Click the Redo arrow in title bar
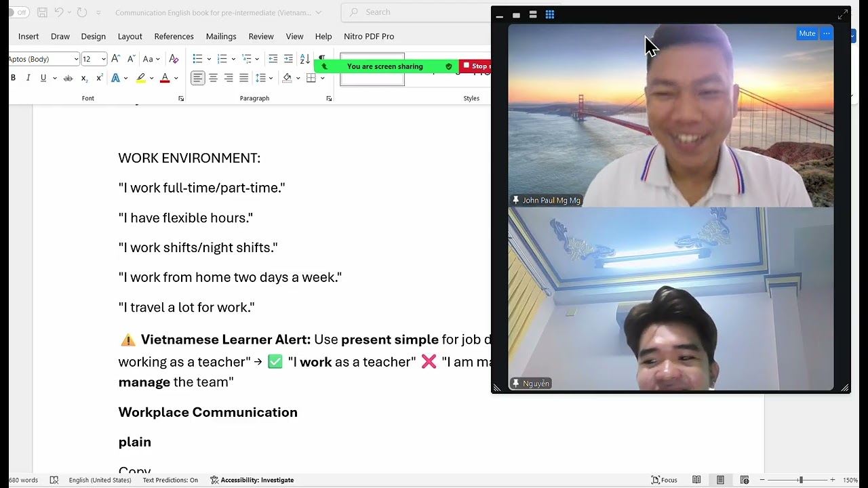Screen dimensions: 868x488 82,12
